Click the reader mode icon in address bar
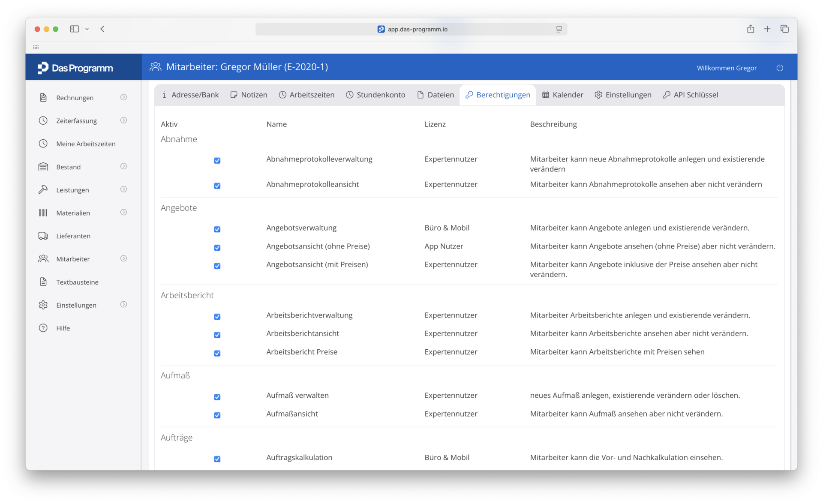The height and width of the screenshot is (504, 823). coord(559,29)
